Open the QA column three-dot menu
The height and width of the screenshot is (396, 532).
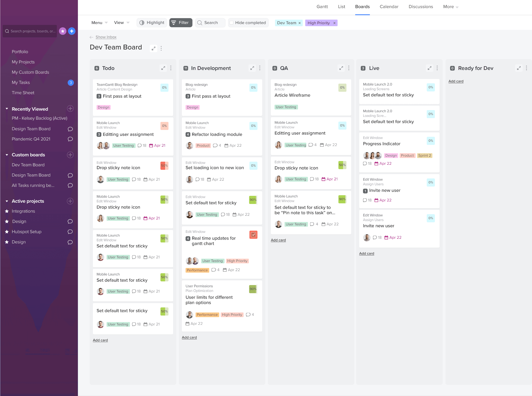(349, 68)
